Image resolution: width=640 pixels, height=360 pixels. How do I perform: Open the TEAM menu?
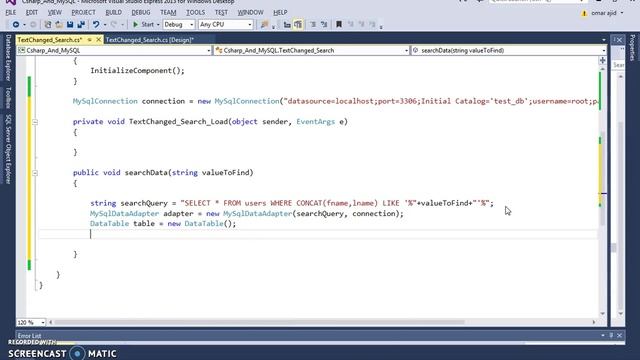click(168, 13)
